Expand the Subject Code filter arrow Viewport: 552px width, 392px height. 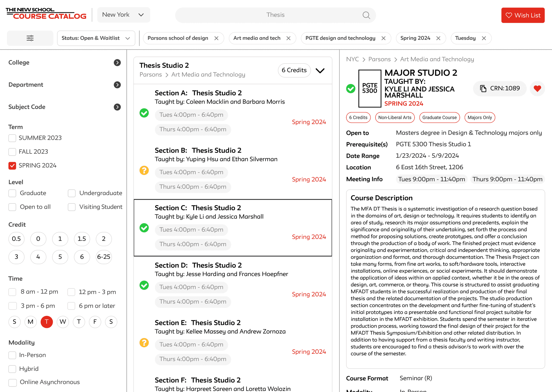tap(117, 107)
